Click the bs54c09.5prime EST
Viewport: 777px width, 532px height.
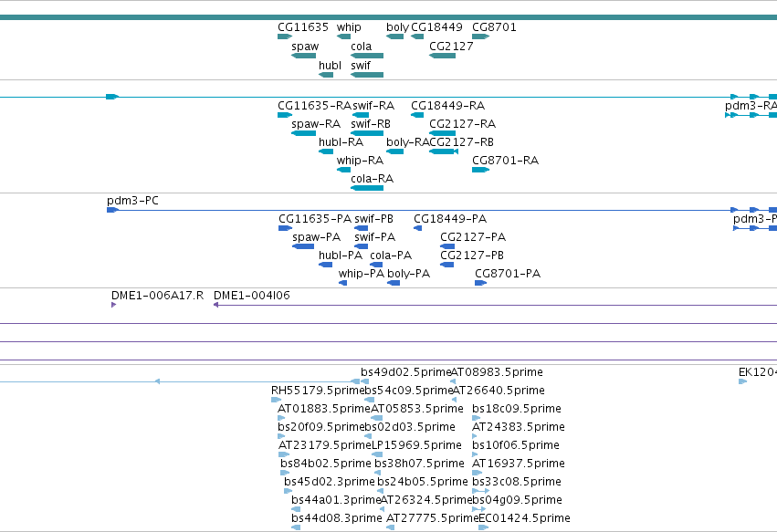tap(370, 400)
